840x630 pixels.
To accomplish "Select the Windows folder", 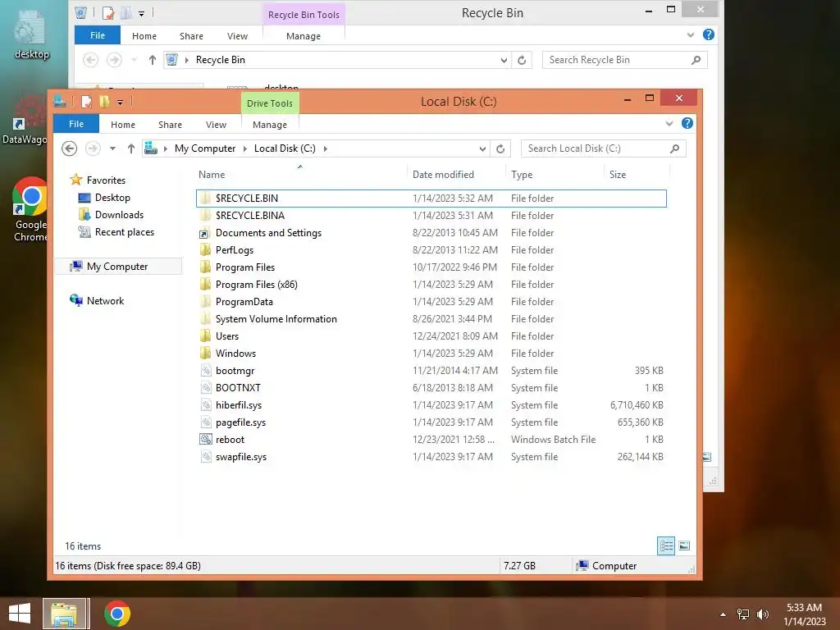I will [x=228, y=354].
